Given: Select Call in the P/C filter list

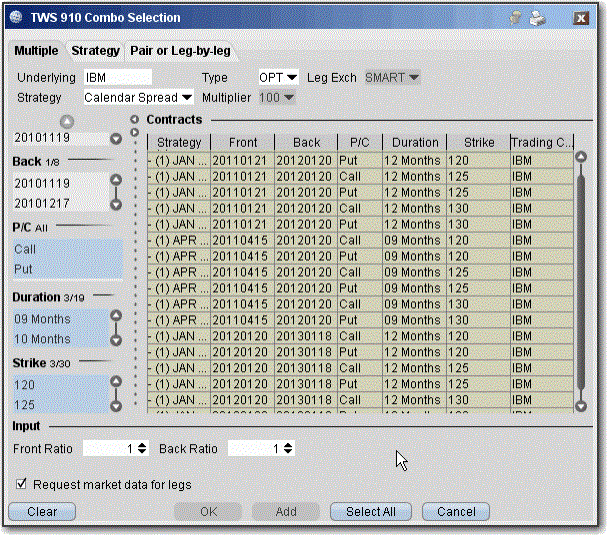Looking at the screenshot, I should tap(25, 250).
